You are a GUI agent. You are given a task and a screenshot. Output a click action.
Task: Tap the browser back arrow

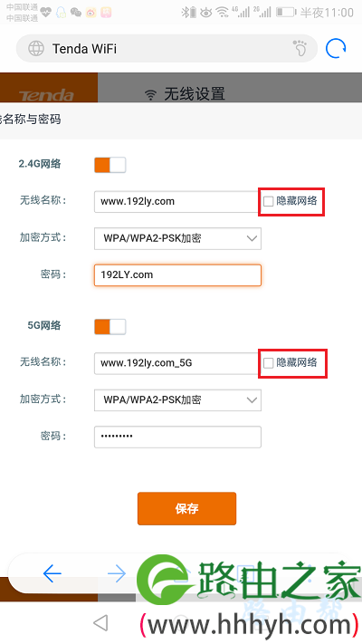(x=52, y=573)
